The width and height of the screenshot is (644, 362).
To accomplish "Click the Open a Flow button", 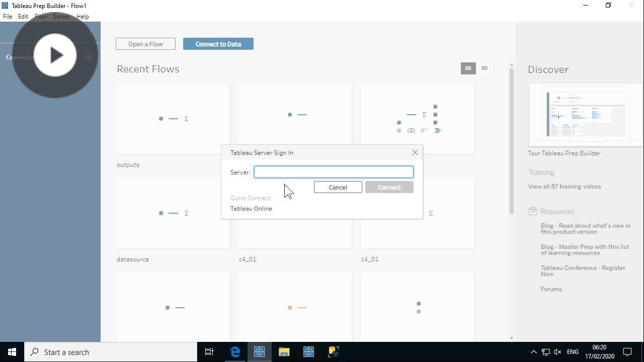I will pos(145,44).
